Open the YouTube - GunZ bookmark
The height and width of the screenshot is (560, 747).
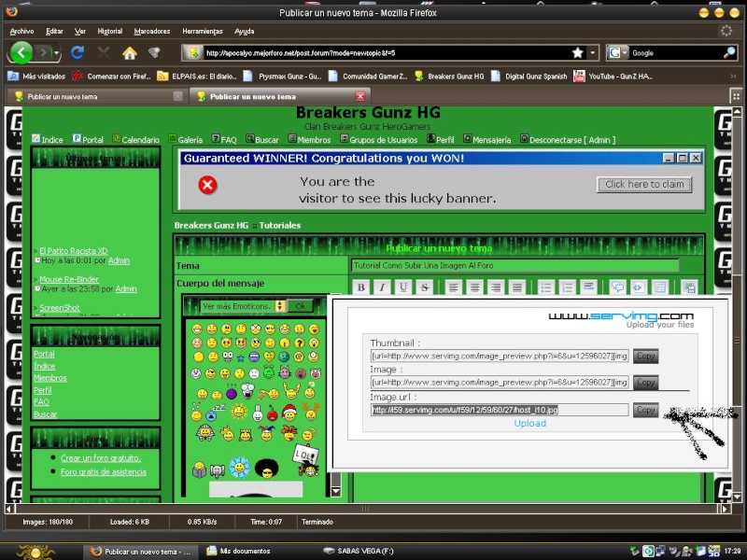(613, 77)
